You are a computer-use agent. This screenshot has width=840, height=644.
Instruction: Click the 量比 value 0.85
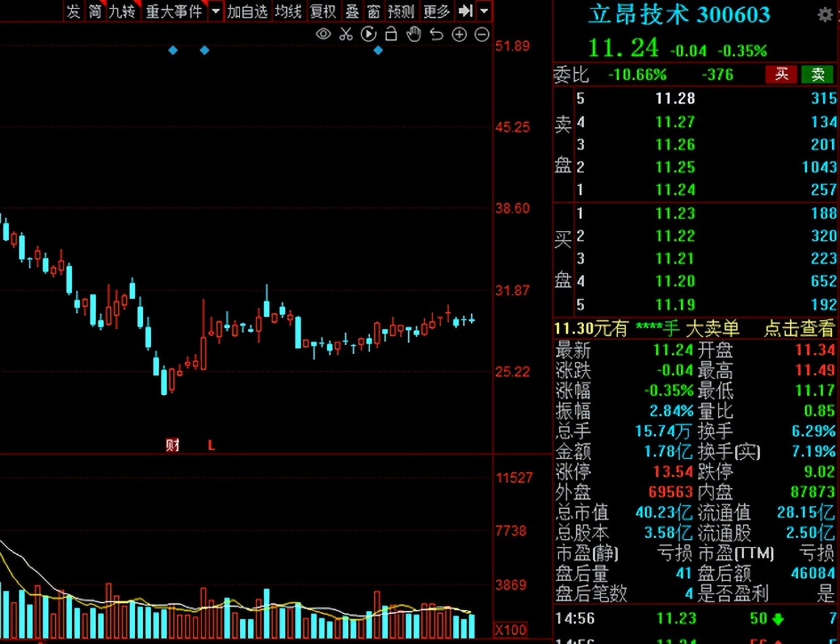tap(819, 411)
